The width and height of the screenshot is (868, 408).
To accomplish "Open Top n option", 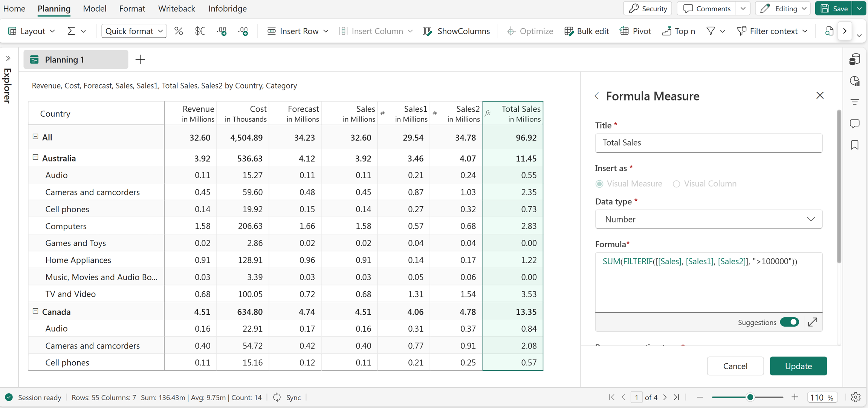I will pos(679,31).
